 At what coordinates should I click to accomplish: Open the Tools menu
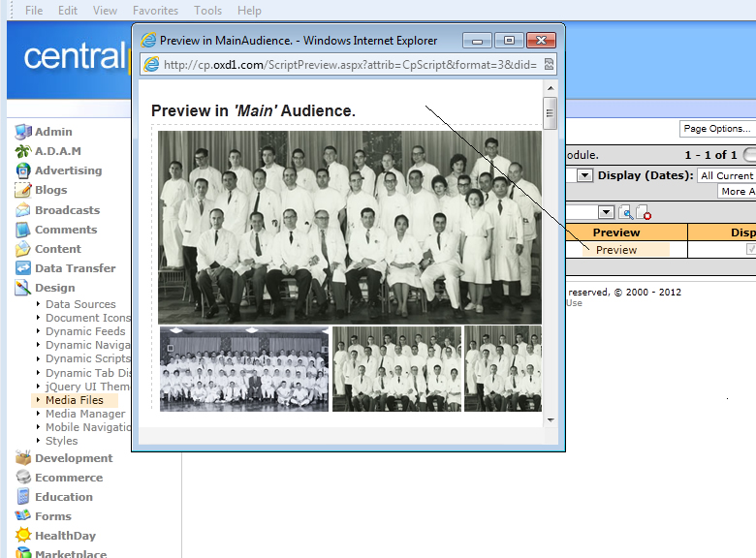tap(207, 11)
